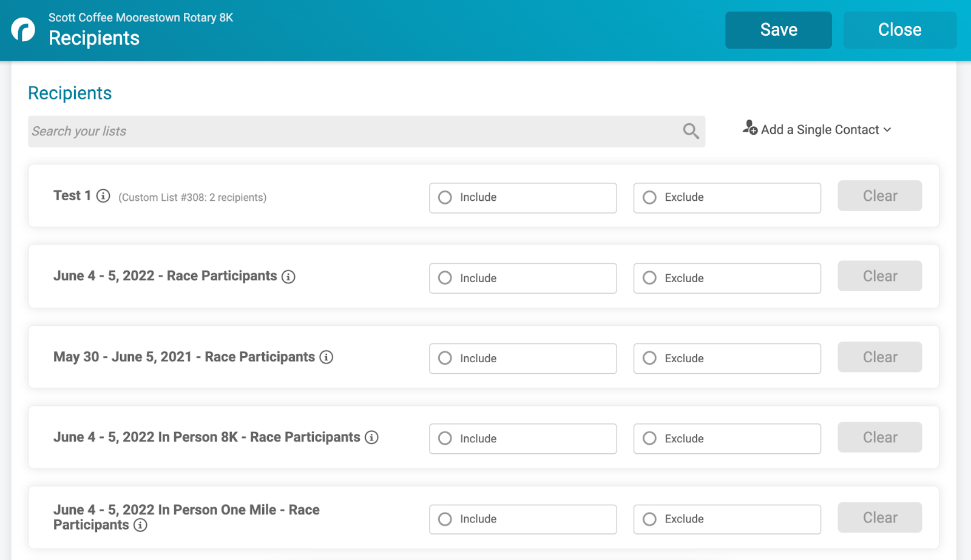Screen dimensions: 971x560
Task: Select Exclude for Test 1
Action: click(727, 198)
